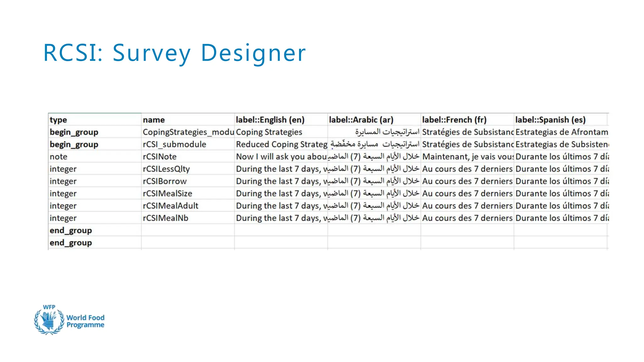
Task: Click the rCSIMealSize cell
Action: point(188,193)
